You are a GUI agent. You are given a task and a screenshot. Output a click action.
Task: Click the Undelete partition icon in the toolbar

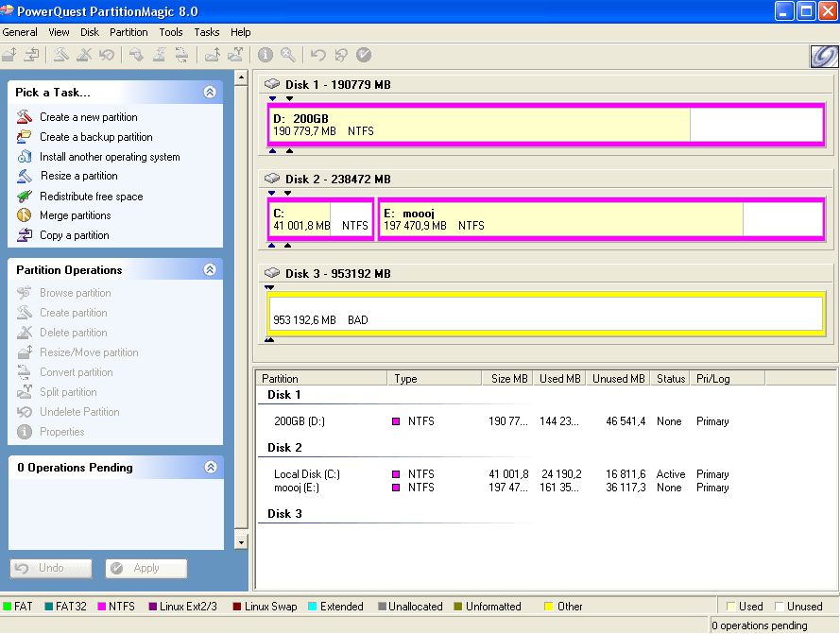point(107,55)
